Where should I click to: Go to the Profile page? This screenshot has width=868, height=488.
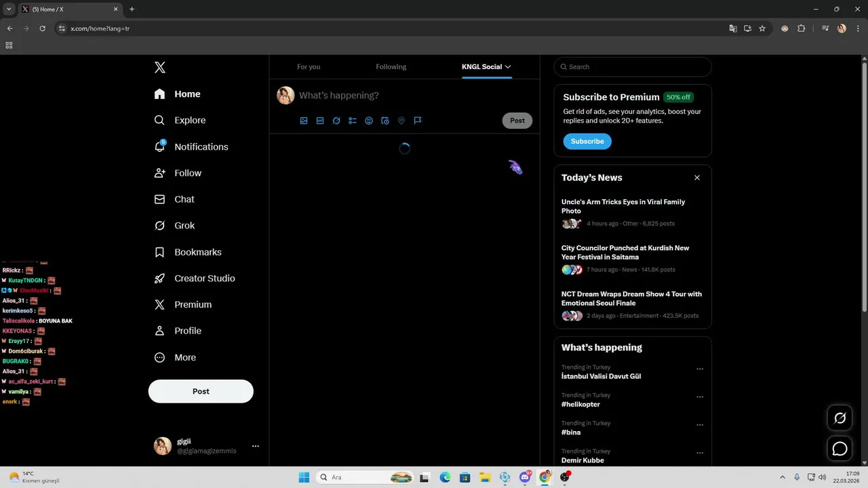tap(178, 331)
